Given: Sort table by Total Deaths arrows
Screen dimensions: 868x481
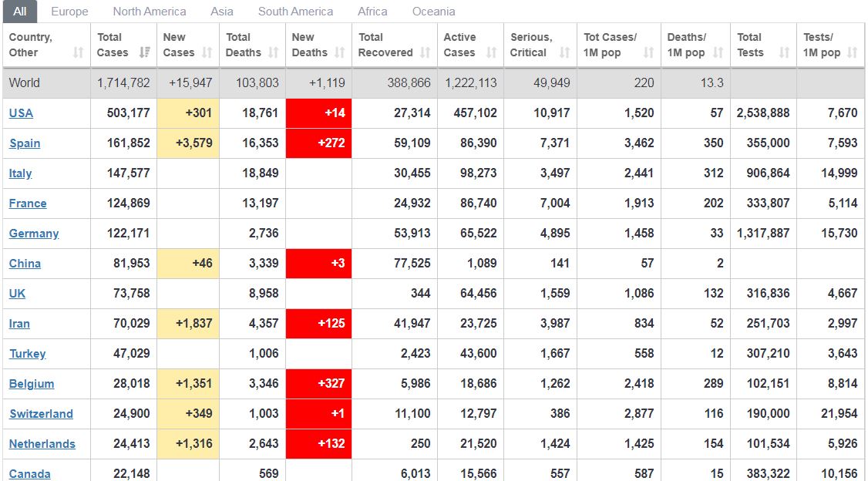Looking at the screenshot, I should coord(274,52).
